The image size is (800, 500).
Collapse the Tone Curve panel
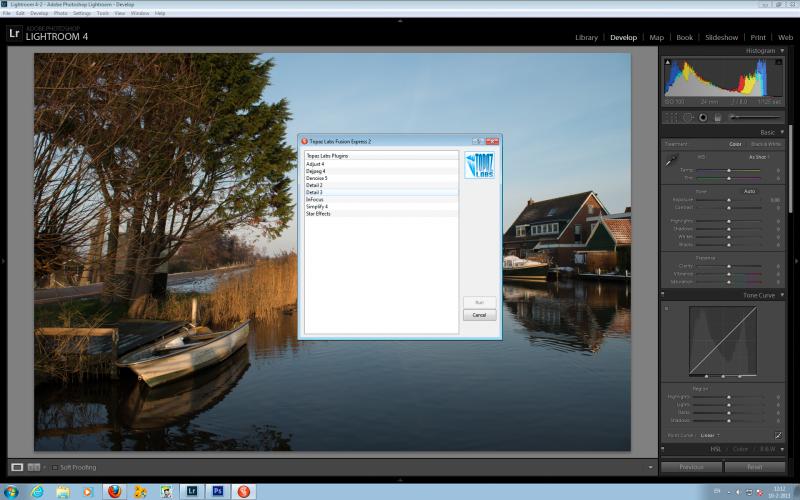pyautogui.click(x=782, y=295)
